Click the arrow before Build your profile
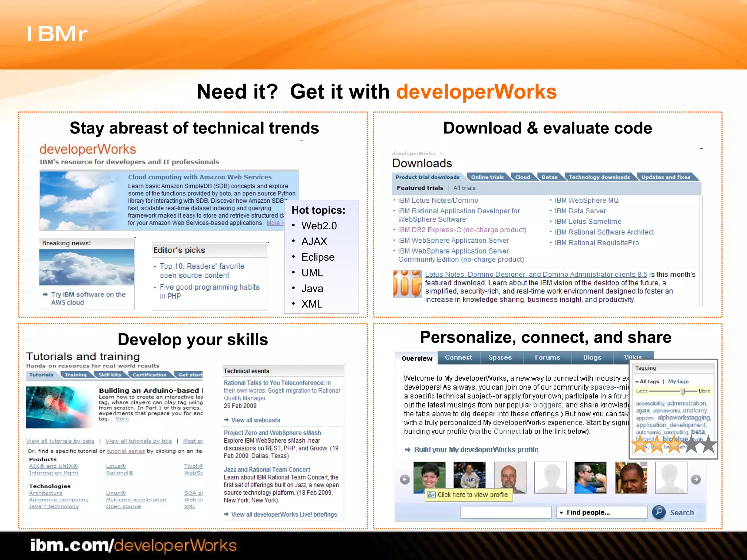747x560 pixels. pyautogui.click(x=408, y=450)
